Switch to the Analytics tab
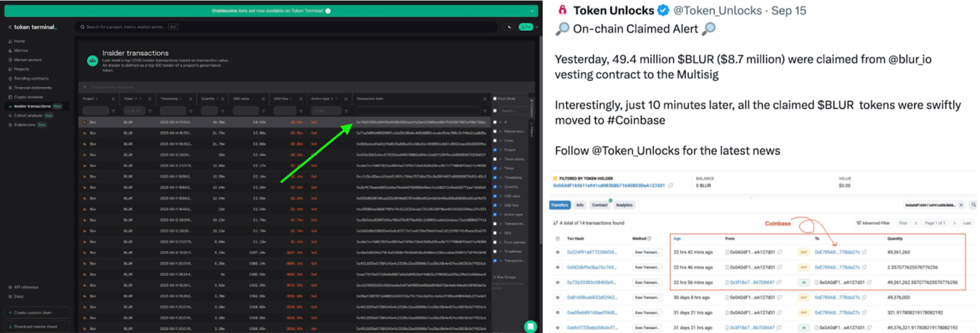This screenshot has width=980, height=333. coord(624,205)
